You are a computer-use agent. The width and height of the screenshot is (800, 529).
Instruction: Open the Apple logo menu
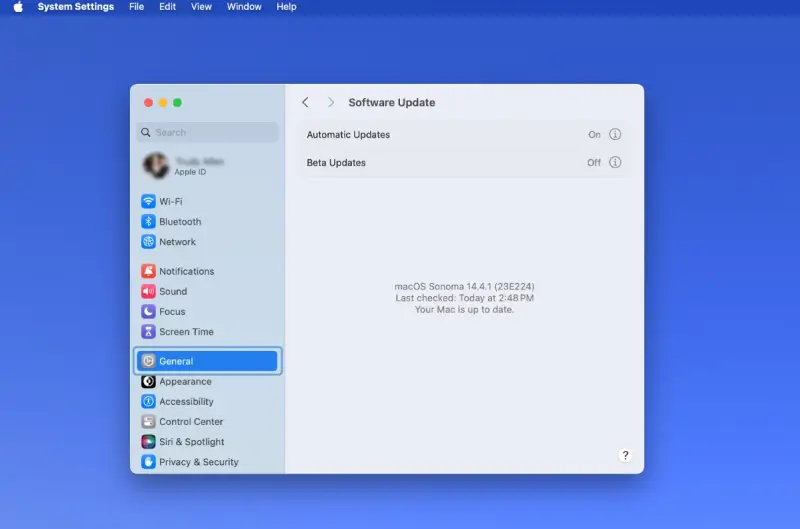point(18,7)
